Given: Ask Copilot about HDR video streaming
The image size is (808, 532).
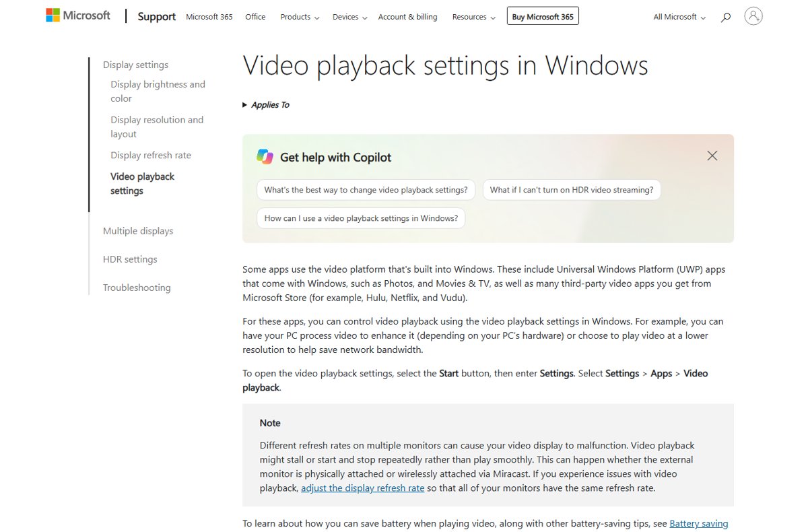Looking at the screenshot, I should pyautogui.click(x=572, y=190).
